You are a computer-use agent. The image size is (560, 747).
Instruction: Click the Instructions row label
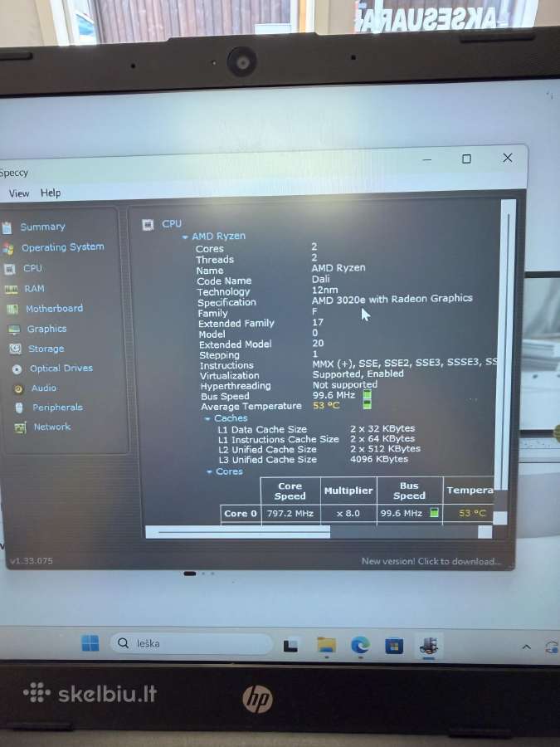[226, 365]
